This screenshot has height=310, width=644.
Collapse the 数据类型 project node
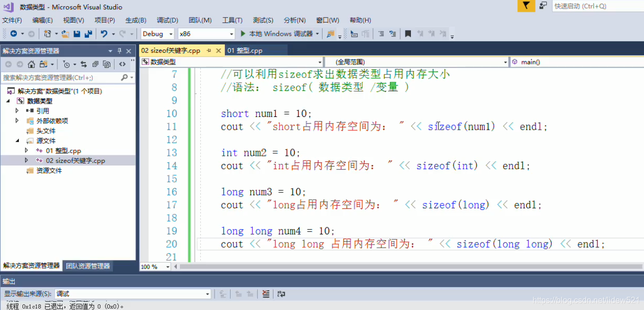[x=8, y=101]
